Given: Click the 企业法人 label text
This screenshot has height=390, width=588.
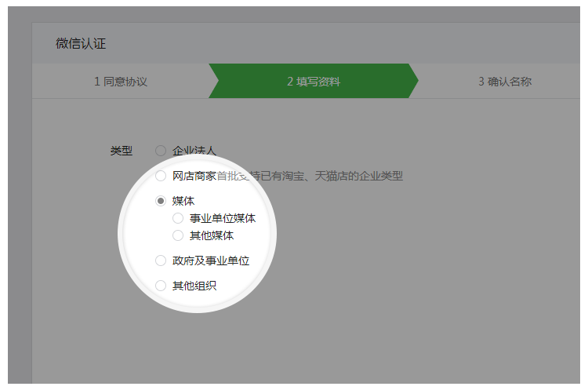Looking at the screenshot, I should [194, 150].
